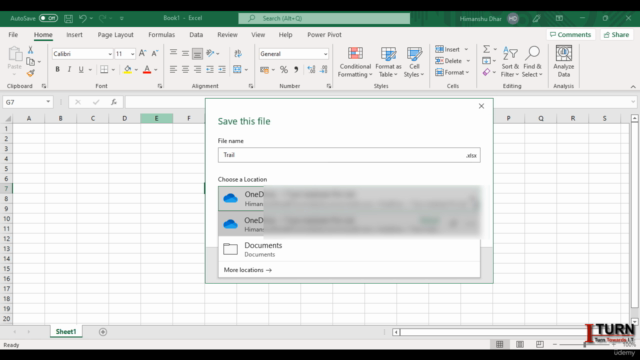The width and height of the screenshot is (640, 360).
Task: Open the Data tab
Action: pos(196,35)
